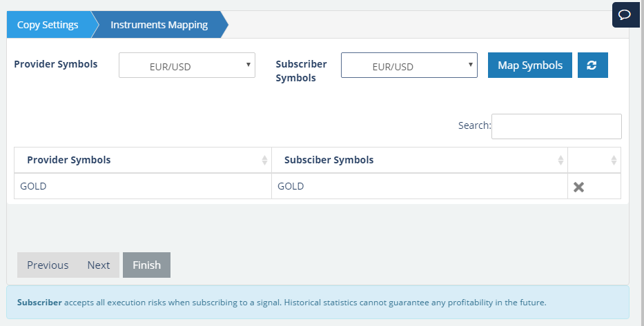The width and height of the screenshot is (644, 326).
Task: Click the bold Subscriber word in notice
Action: [x=39, y=303]
